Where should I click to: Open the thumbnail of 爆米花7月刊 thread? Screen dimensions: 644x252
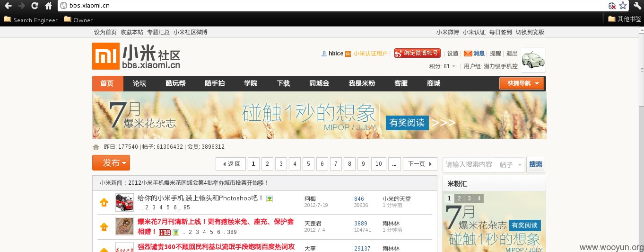tap(124, 226)
